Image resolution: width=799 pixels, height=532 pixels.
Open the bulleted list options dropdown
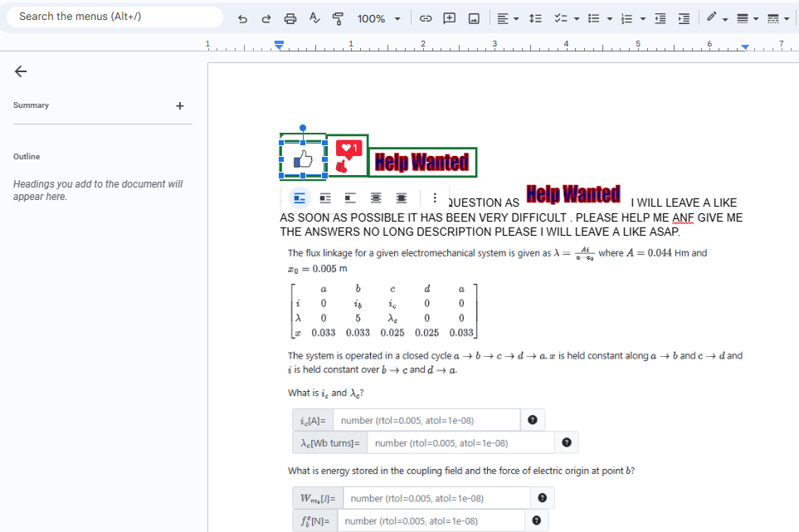click(x=611, y=19)
